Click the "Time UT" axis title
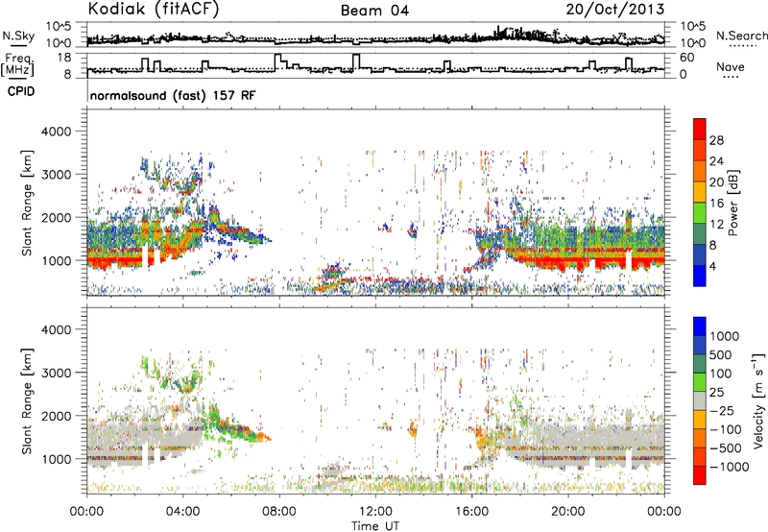768x532 pixels. 375,526
